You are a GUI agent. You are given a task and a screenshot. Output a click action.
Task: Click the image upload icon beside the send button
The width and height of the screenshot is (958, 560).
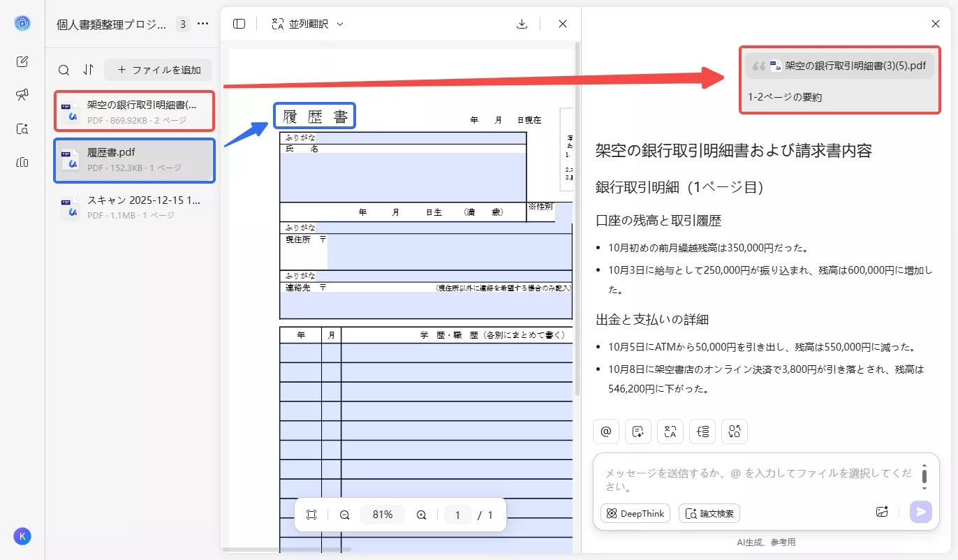click(882, 511)
